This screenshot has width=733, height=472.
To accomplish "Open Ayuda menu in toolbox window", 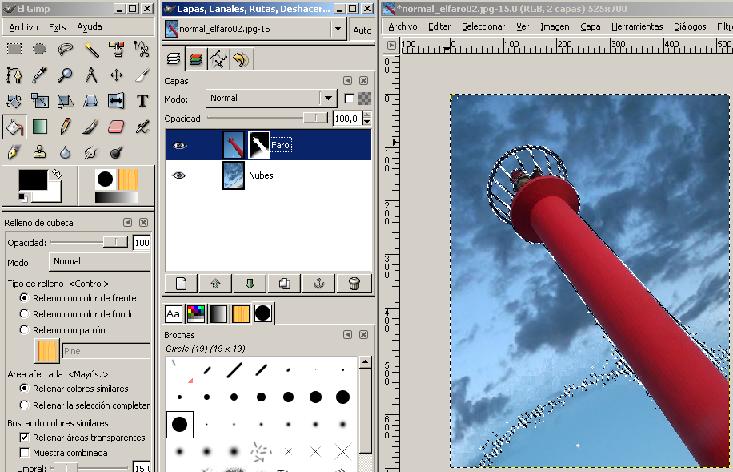I will [x=90, y=27].
